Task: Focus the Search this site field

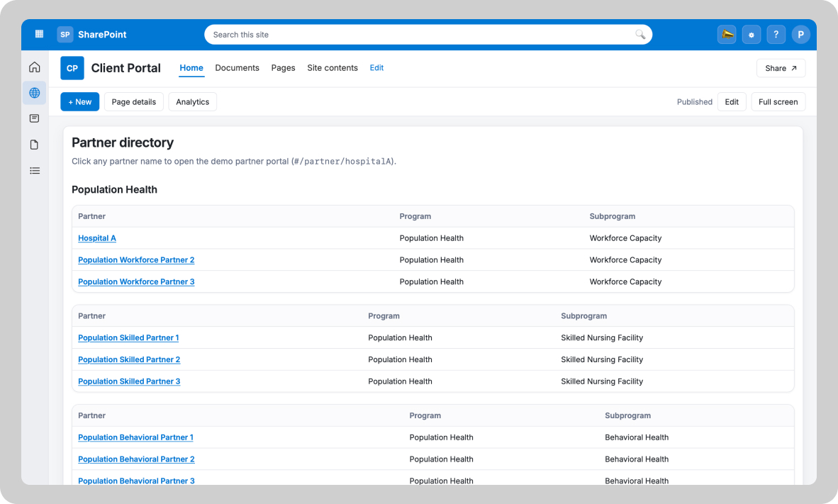Action: point(428,35)
